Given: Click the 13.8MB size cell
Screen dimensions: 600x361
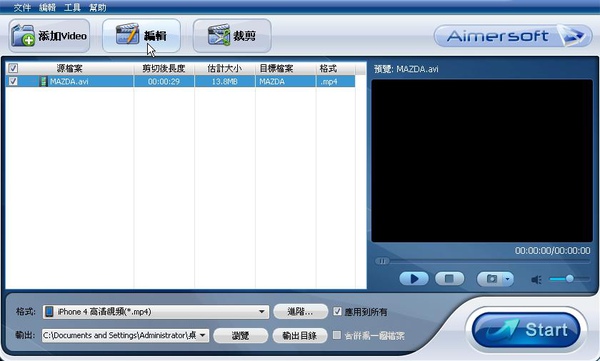Looking at the screenshot, I should [x=225, y=82].
